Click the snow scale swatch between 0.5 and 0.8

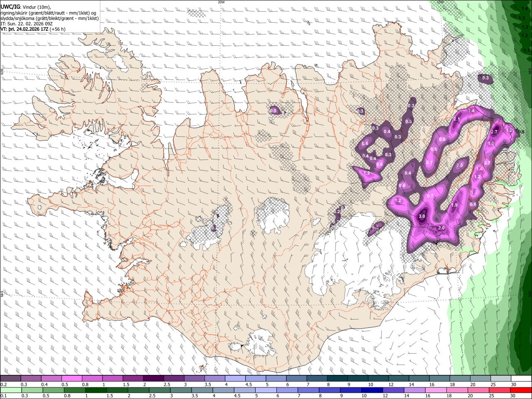coord(72,378)
